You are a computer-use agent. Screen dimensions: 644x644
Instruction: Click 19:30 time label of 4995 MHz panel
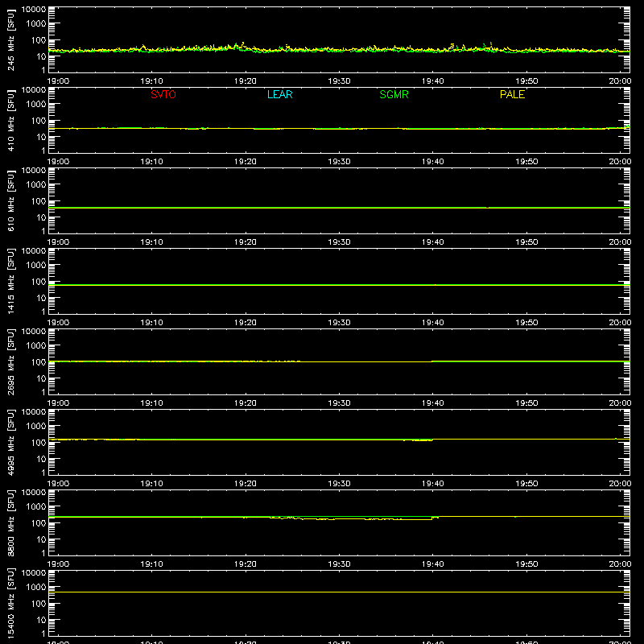click(339, 484)
